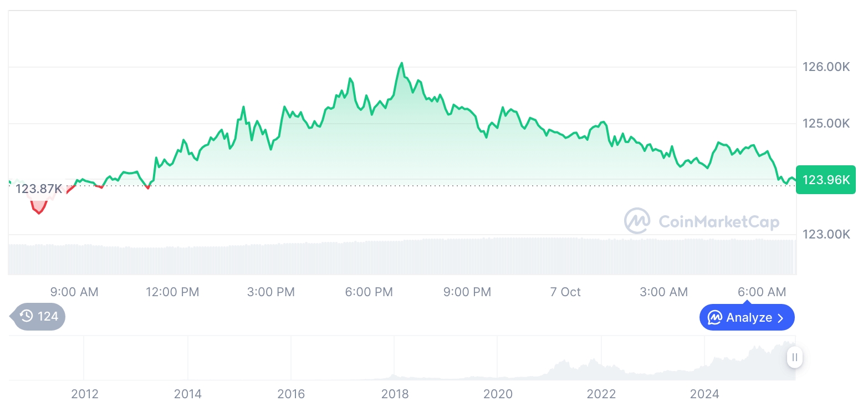868x406 pixels.
Task: Click the 6:00 PM time axis label
Action: coord(369,292)
